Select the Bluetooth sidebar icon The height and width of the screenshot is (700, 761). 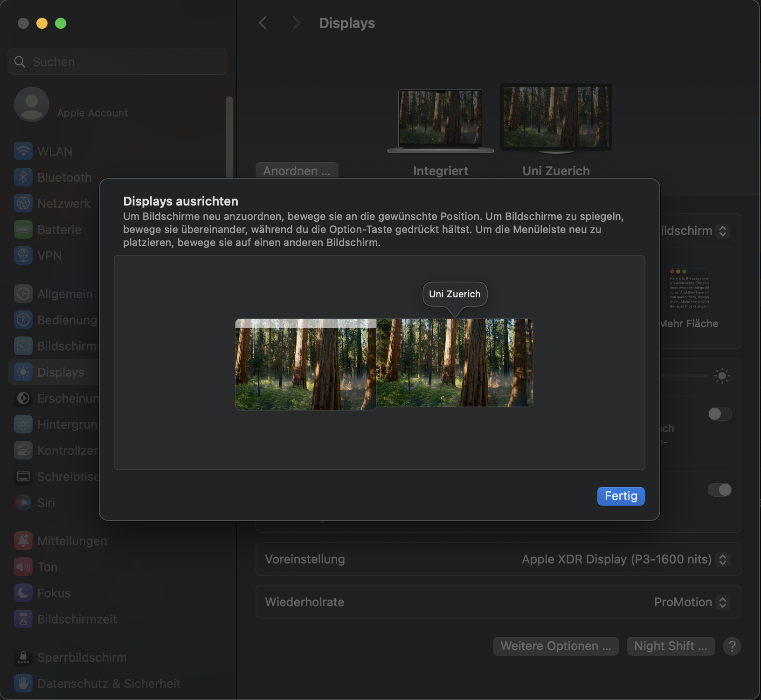pos(23,177)
